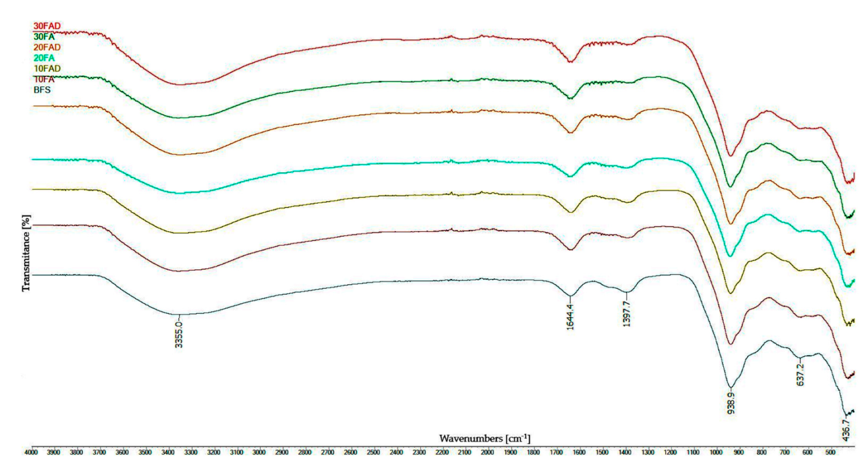Select the 20FAD legend label
The height and width of the screenshot is (472, 868).
(x=47, y=47)
